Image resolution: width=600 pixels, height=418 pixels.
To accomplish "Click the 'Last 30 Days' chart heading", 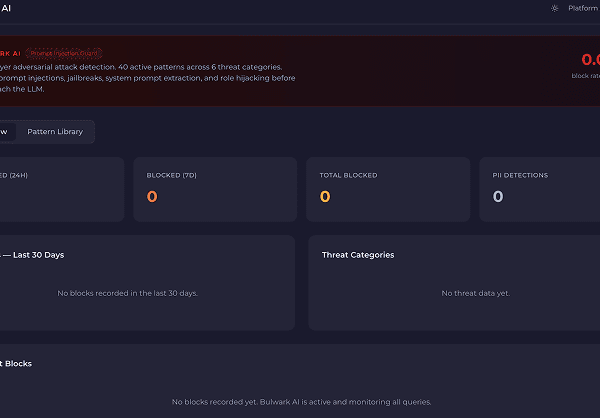I will click(x=32, y=255).
